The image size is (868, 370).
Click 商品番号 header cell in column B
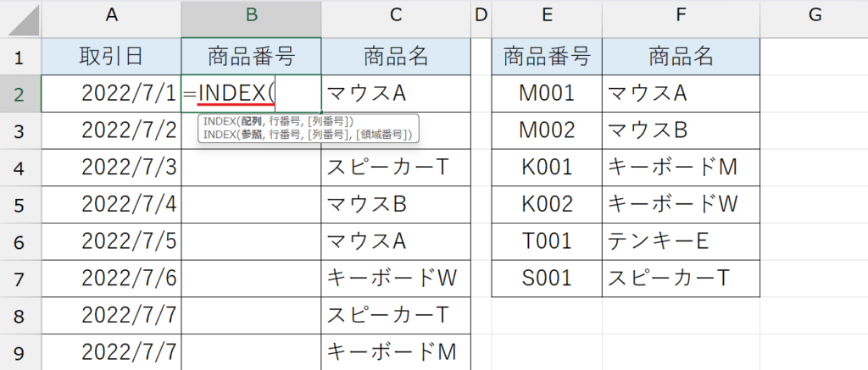tap(251, 57)
